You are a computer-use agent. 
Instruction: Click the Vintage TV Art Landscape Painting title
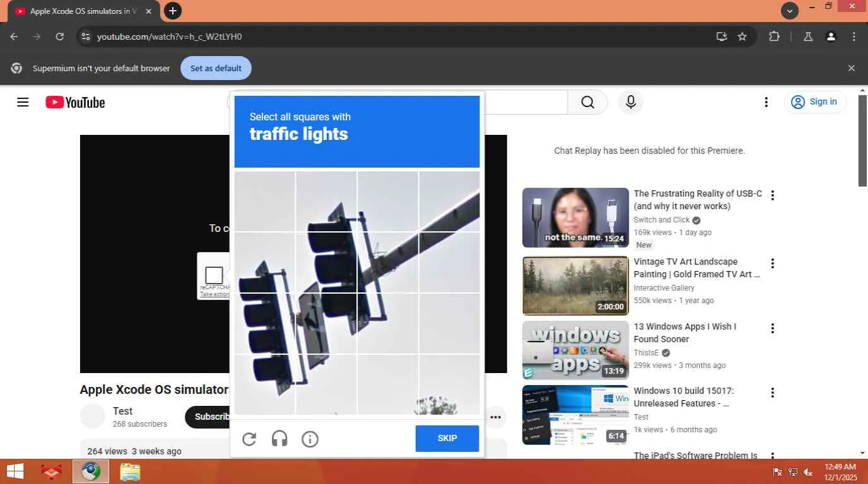point(697,268)
